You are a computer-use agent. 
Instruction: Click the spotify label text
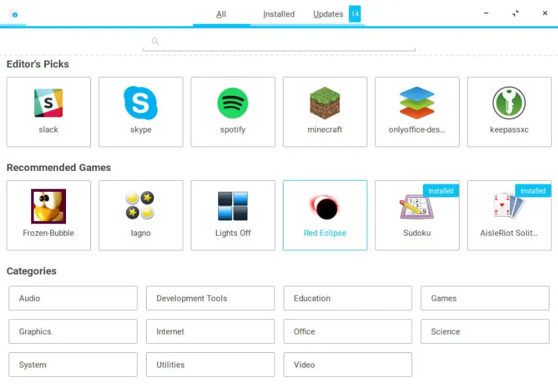pos(233,129)
